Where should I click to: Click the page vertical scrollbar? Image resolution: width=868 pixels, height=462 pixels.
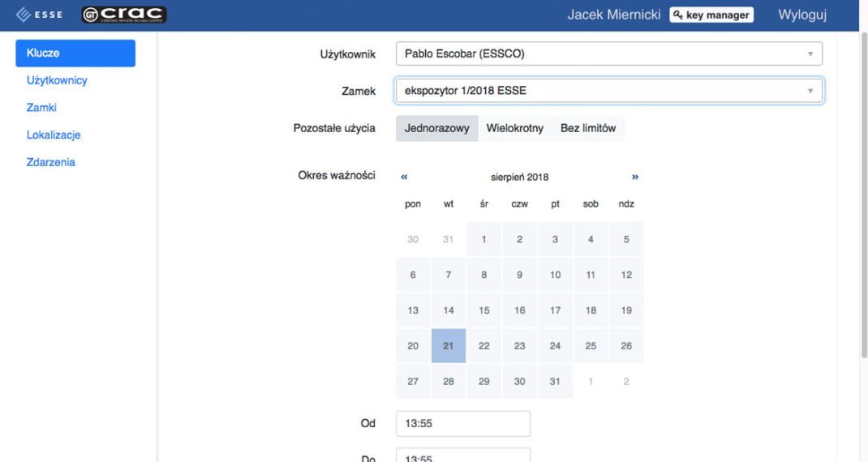pos(863,195)
